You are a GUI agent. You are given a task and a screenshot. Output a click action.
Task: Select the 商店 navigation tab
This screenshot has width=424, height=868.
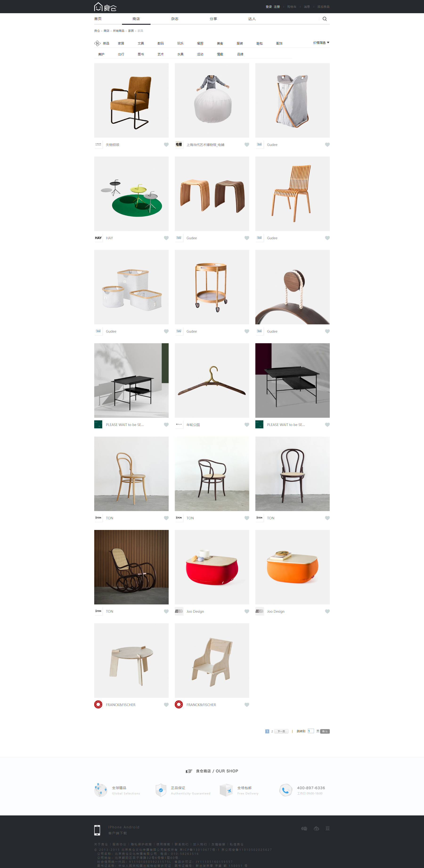pos(136,19)
